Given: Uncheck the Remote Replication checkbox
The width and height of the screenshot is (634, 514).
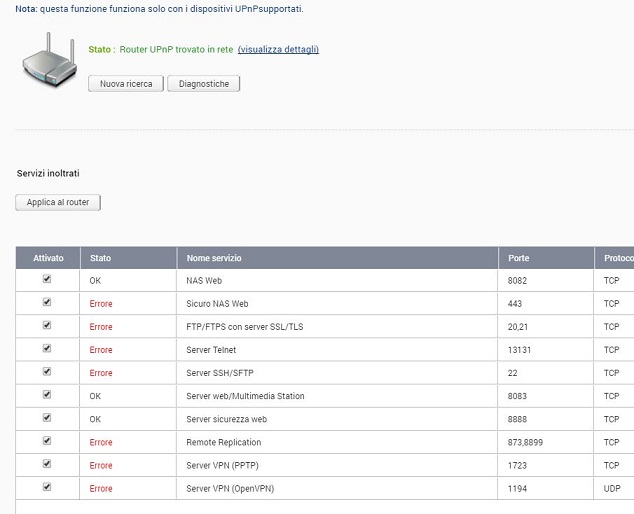Looking at the screenshot, I should point(46,441).
